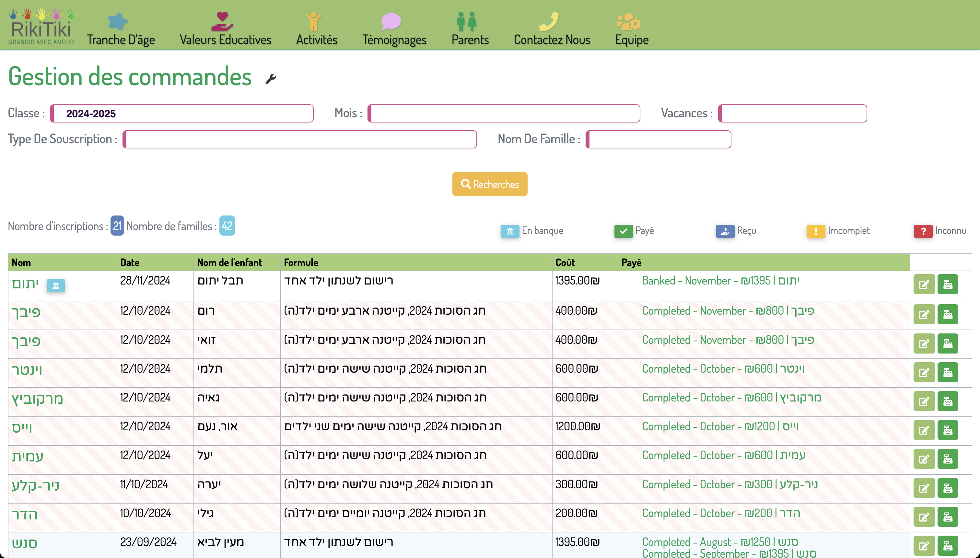Screen dimensions: 980x558
Task: Toggle the green Payé legend badge
Action: click(623, 231)
